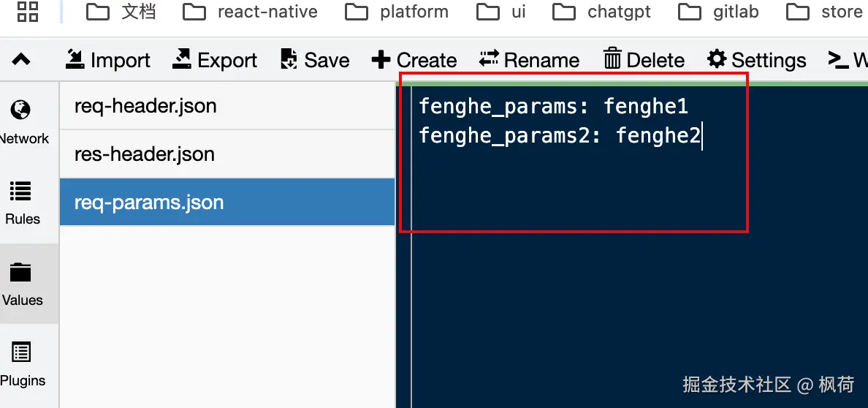Screen dimensions: 868x408
Task: Click the Delete trash icon
Action: [x=612, y=59]
